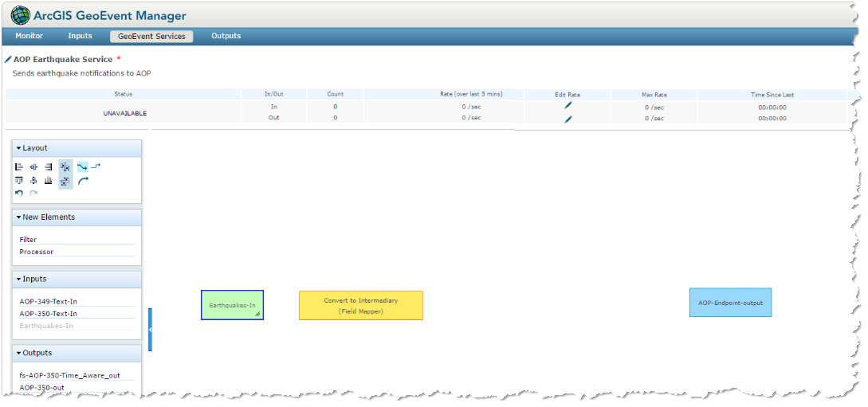Click the align right layout icon

[x=48, y=167]
